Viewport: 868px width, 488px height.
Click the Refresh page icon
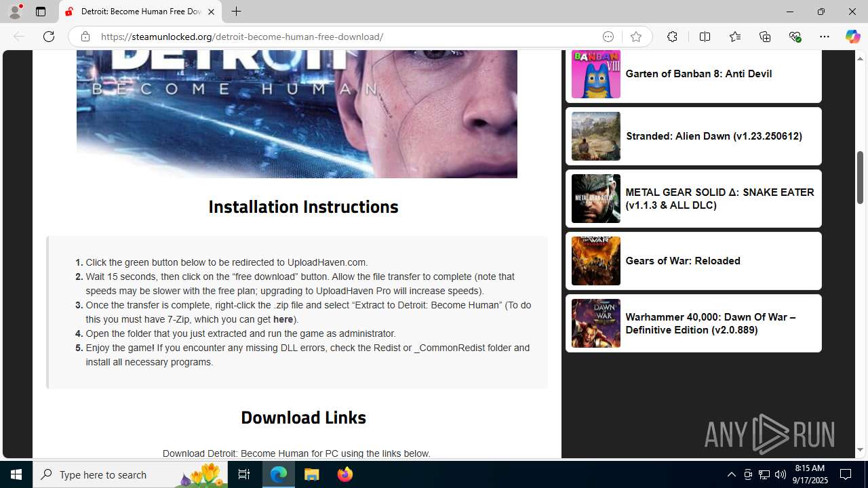pyautogui.click(x=49, y=37)
